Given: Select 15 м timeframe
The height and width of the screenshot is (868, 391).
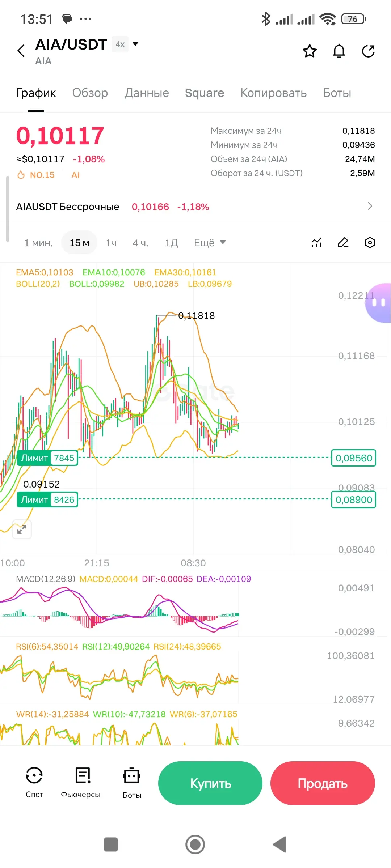Looking at the screenshot, I should pyautogui.click(x=79, y=243).
